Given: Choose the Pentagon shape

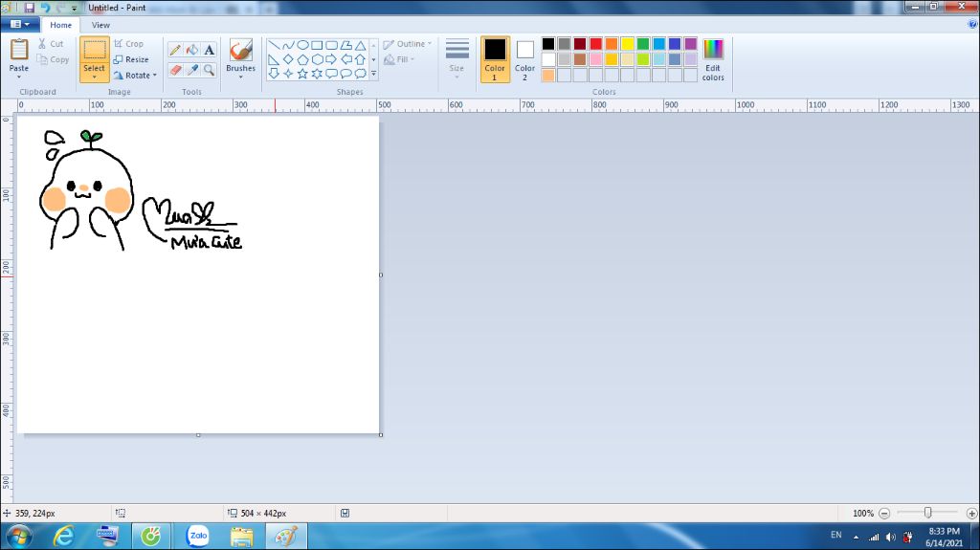Looking at the screenshot, I should pos(302,59).
